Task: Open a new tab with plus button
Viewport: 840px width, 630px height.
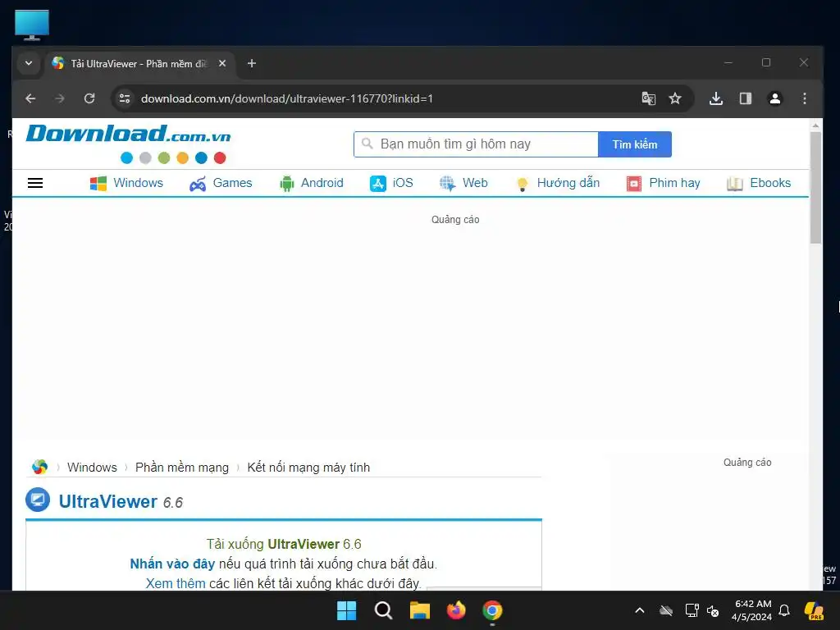Action: pyautogui.click(x=251, y=63)
